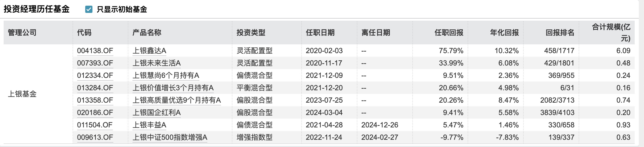This screenshot has height=147, width=644.
Task: Toggle the 只显示初始基金 checkbox
Action: click(89, 10)
